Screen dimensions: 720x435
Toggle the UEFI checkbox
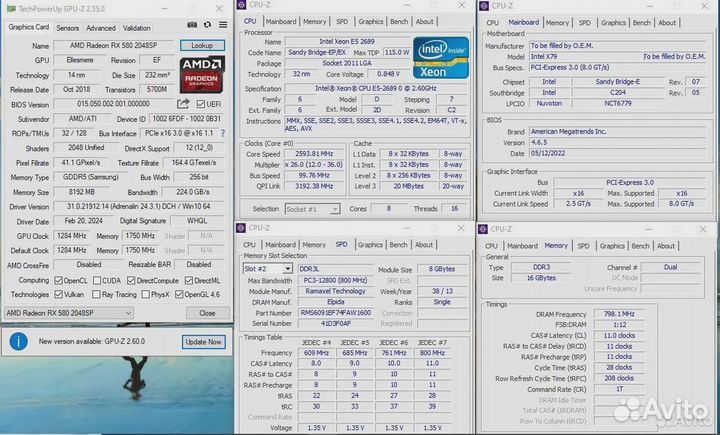(201, 103)
